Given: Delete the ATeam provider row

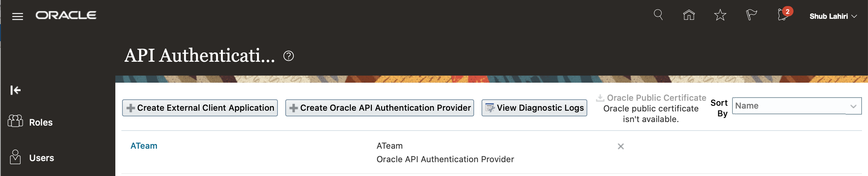Looking at the screenshot, I should click(621, 146).
